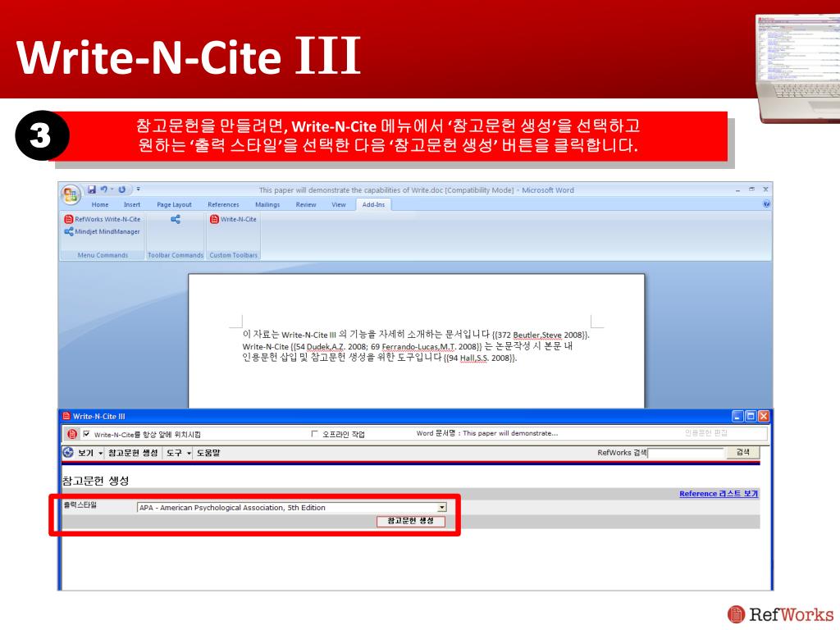This screenshot has width=840, height=630.
Task: Redo using the quick access toolbar icon
Action: (x=122, y=189)
